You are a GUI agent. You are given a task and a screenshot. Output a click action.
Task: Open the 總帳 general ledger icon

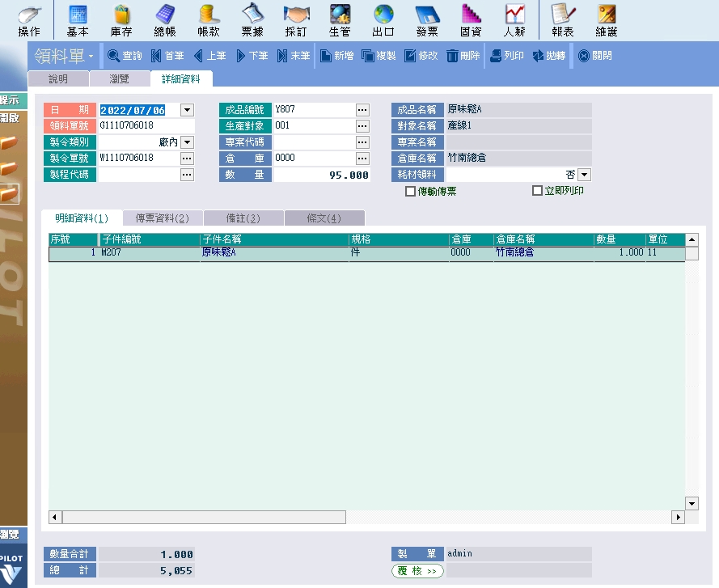[165, 21]
